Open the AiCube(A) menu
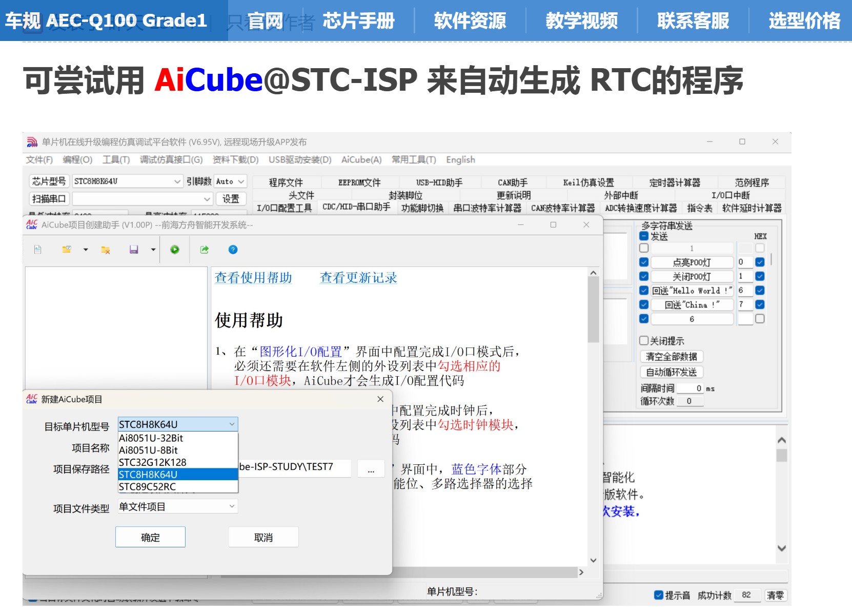852x616 pixels. click(361, 160)
